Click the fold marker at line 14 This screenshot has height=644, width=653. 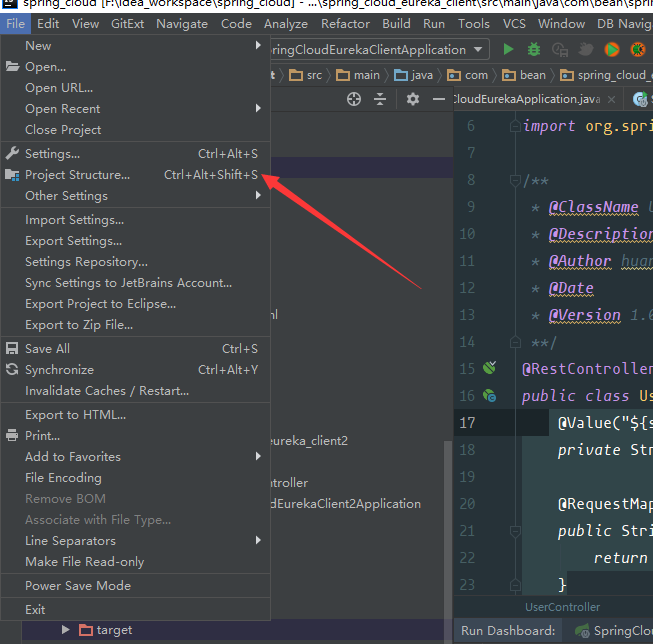[x=515, y=342]
